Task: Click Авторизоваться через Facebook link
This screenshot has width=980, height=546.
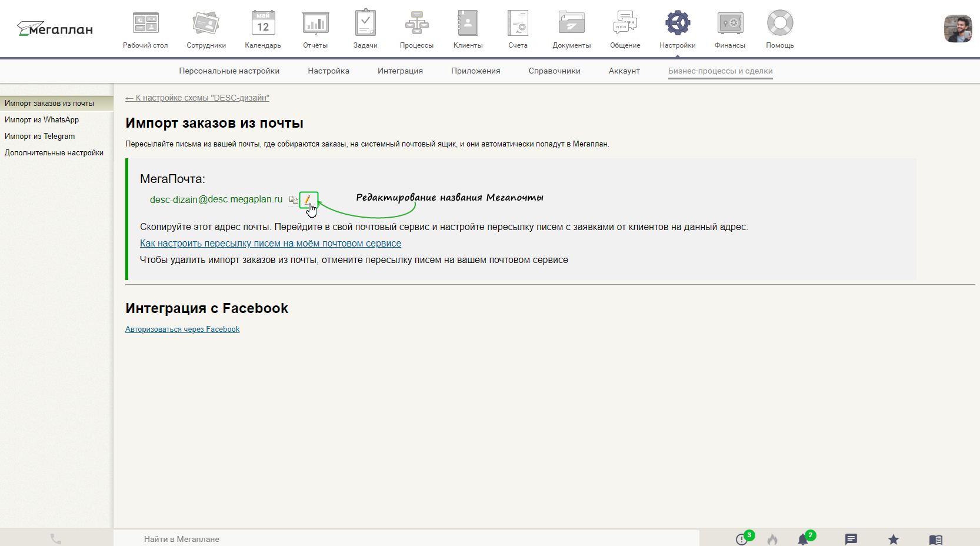Action: point(182,329)
